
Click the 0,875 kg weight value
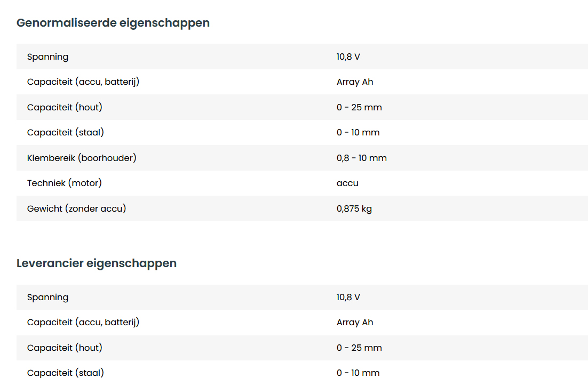click(354, 208)
